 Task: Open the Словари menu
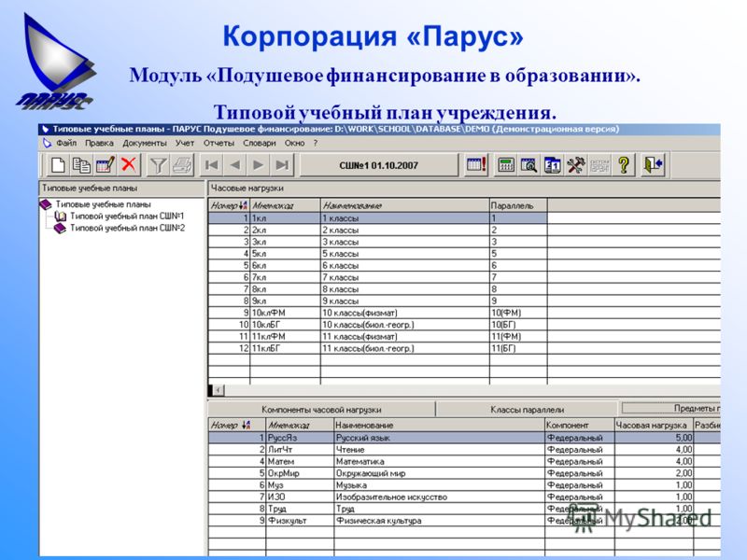tap(260, 143)
